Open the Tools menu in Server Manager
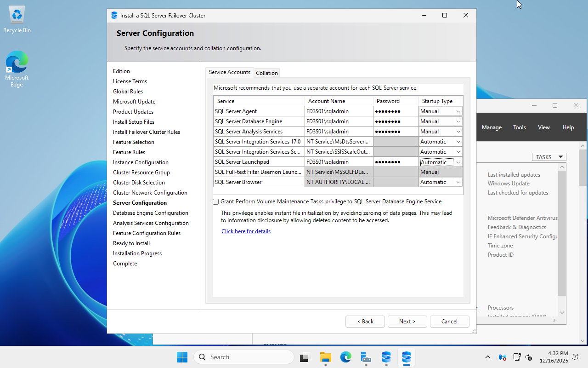Screen dimensions: 588x368 pos(519,127)
